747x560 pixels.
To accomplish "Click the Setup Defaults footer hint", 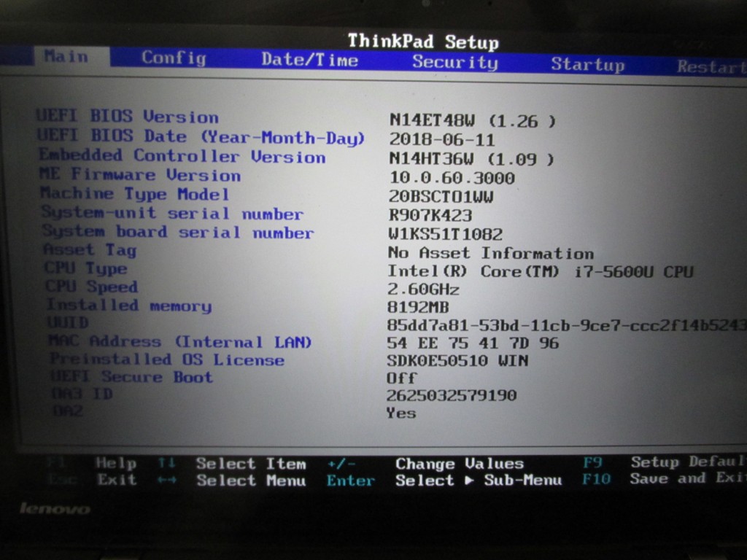I will pos(689,462).
